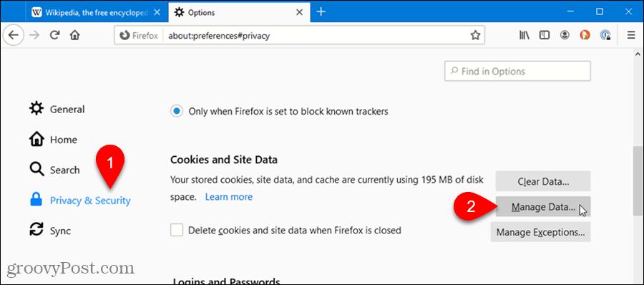This screenshot has width=644, height=285.
Task: Open the Sync settings category
Action: 50,231
